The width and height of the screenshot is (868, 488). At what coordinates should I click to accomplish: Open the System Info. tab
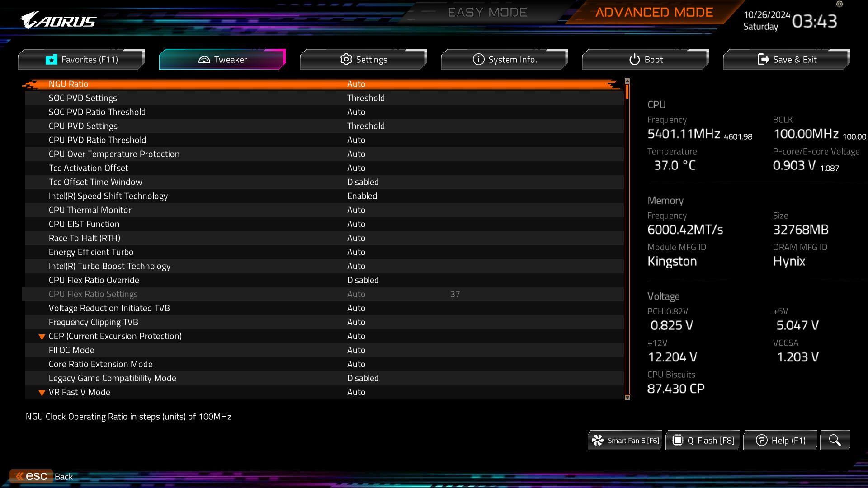(505, 59)
